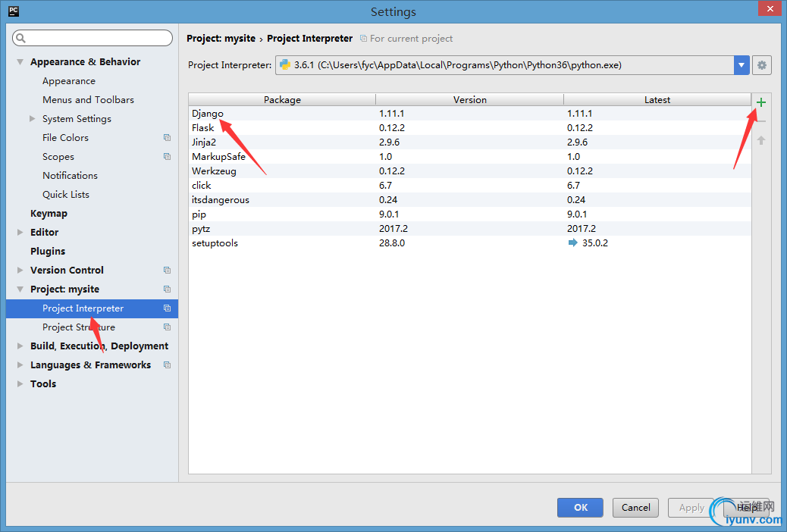This screenshot has width=787, height=532.
Task: Expand the System Settings node
Action: [32, 118]
